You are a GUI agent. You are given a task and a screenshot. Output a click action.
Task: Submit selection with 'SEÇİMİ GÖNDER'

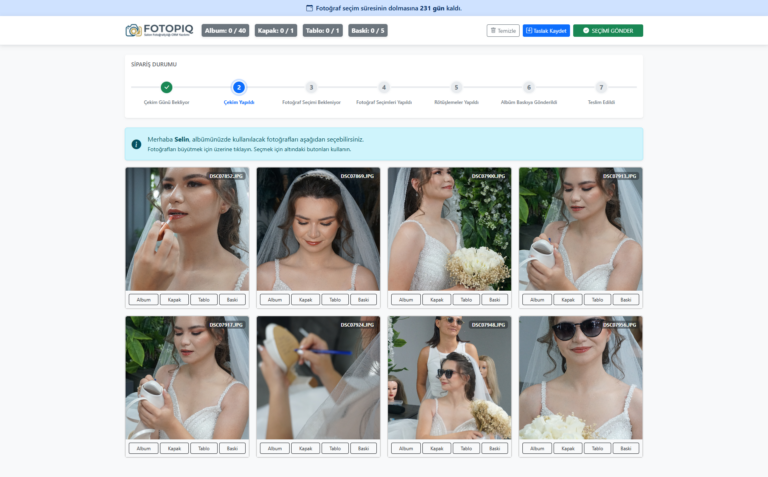point(608,31)
